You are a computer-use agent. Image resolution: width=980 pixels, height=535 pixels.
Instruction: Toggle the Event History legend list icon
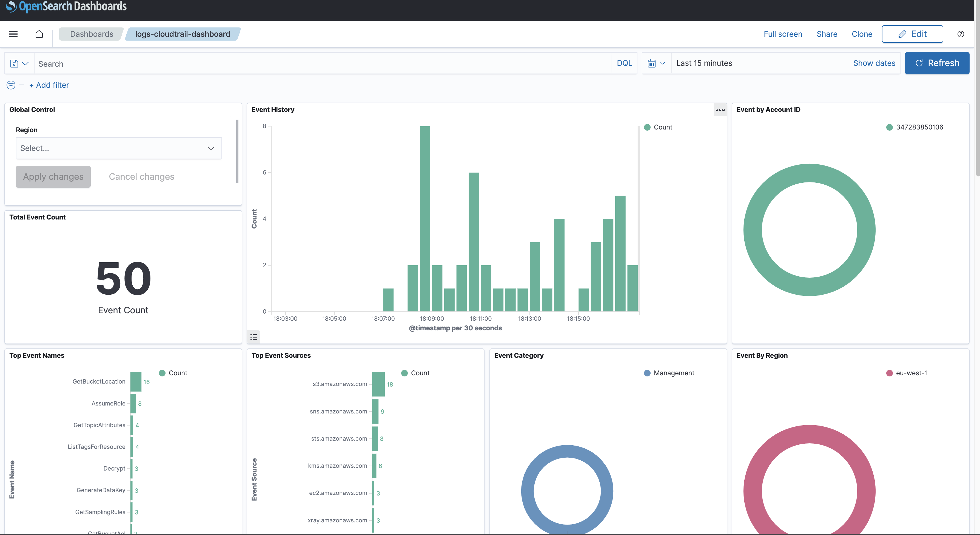254,337
